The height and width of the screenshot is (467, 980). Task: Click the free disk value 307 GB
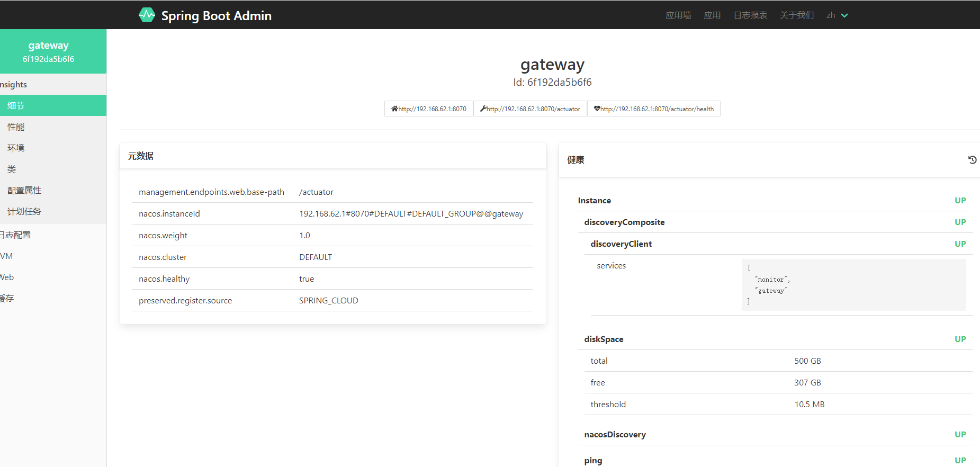807,382
